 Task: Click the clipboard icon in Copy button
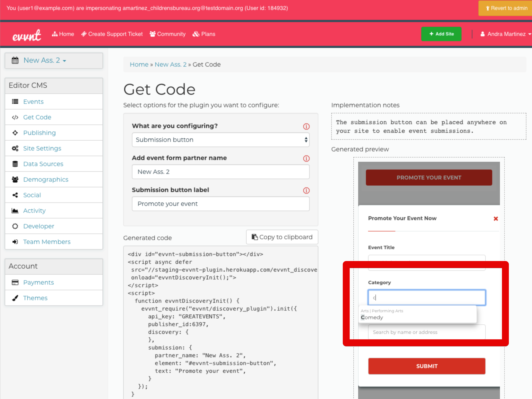coord(255,237)
